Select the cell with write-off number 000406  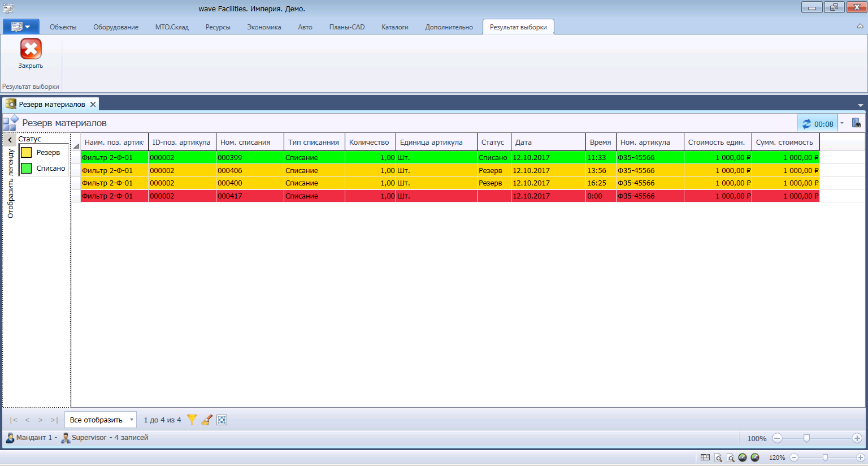250,171
